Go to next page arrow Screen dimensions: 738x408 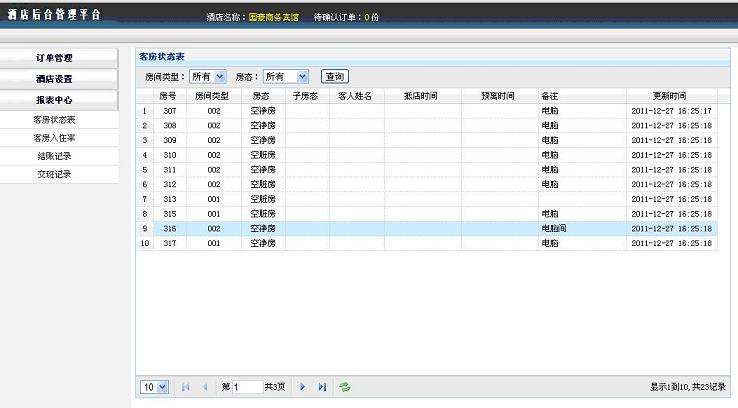pos(302,387)
